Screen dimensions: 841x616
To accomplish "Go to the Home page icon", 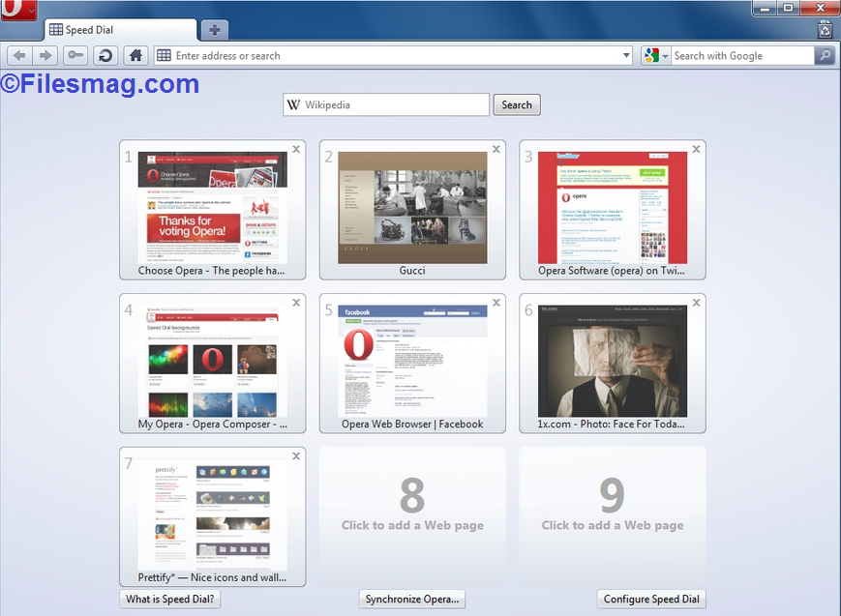I will (135, 55).
